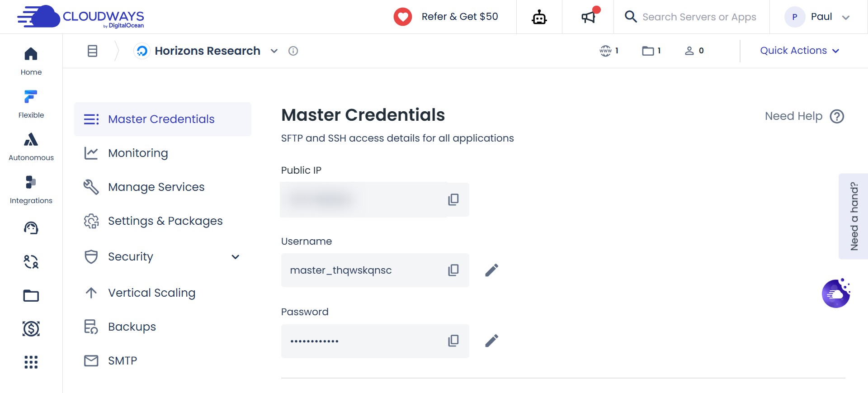Viewport: 868px width, 393px height.
Task: Click the billing dollar sidebar icon
Action: (31, 328)
